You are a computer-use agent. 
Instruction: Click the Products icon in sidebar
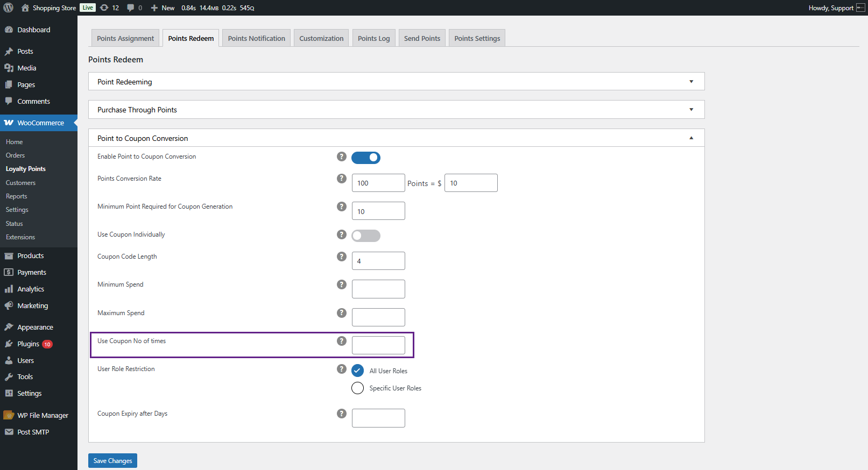click(x=9, y=255)
